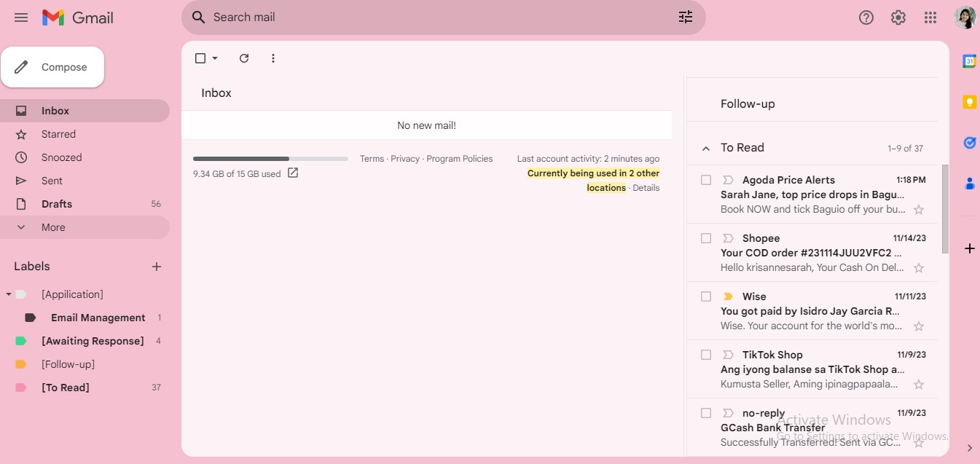Viewport: 980px width, 464px height.
Task: Hide side panel arrow at bottom right
Action: [x=969, y=448]
